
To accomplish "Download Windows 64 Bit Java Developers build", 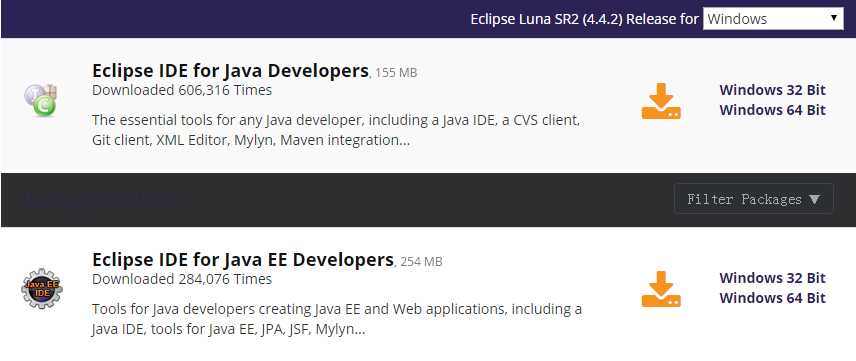I will coord(772,110).
